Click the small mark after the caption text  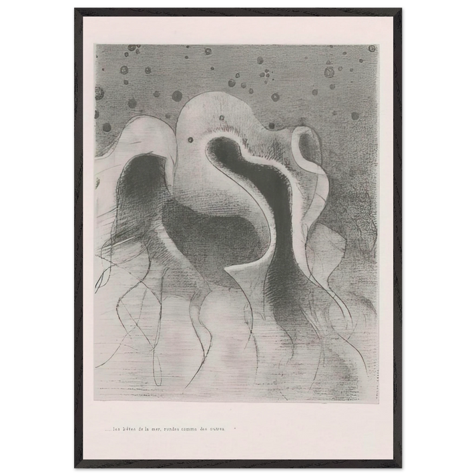(235, 428)
